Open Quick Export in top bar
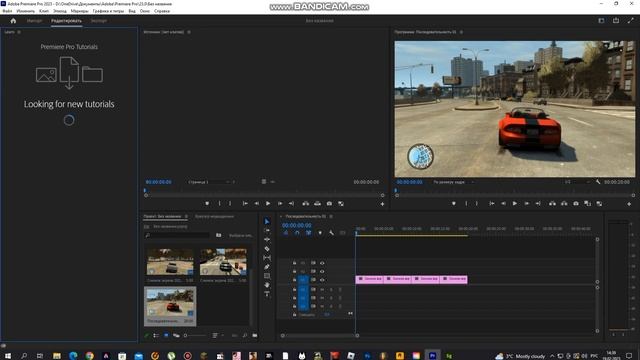This screenshot has height=360, width=640. click(x=616, y=20)
